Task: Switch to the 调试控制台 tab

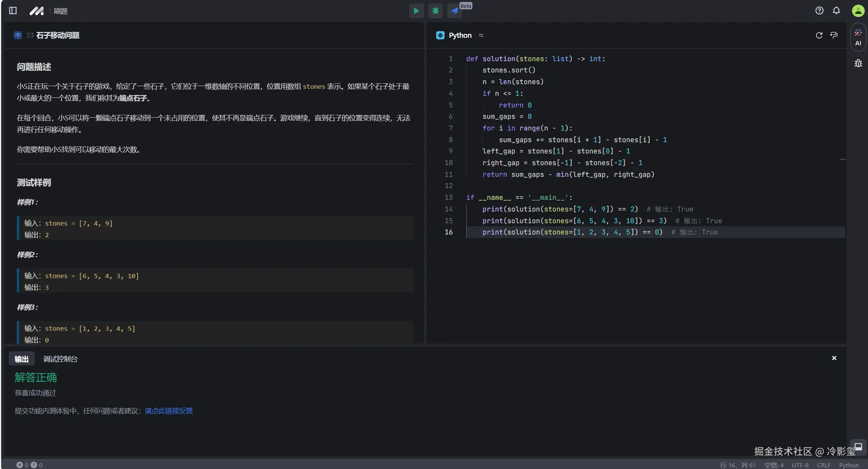Action: 60,359
